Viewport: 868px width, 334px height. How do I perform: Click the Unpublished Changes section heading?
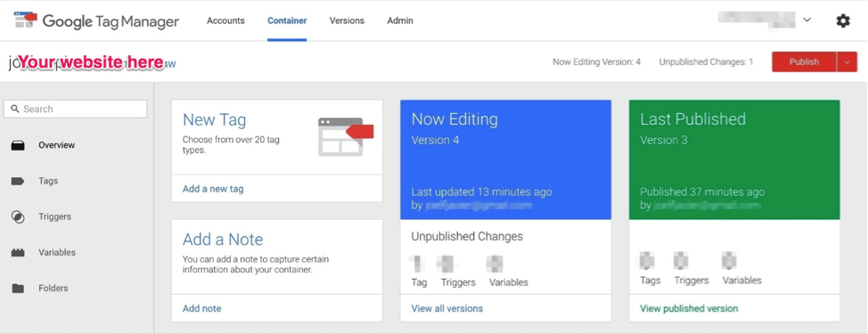click(467, 237)
